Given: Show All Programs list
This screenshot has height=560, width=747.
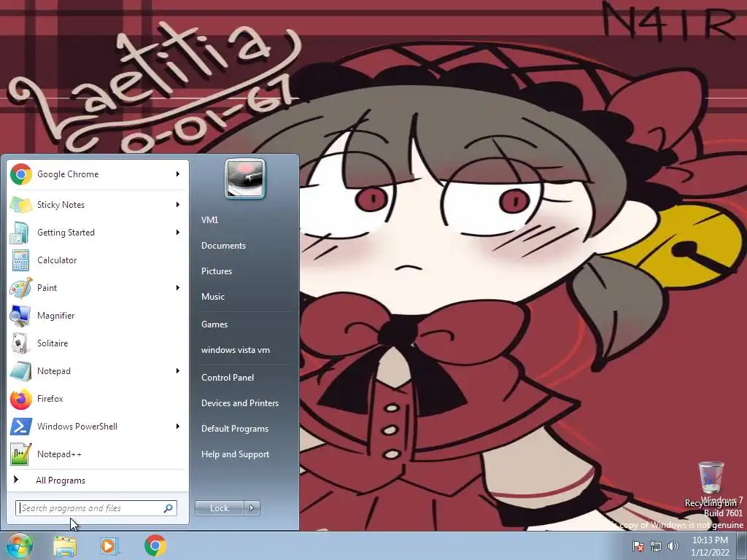Looking at the screenshot, I should pos(97,480).
